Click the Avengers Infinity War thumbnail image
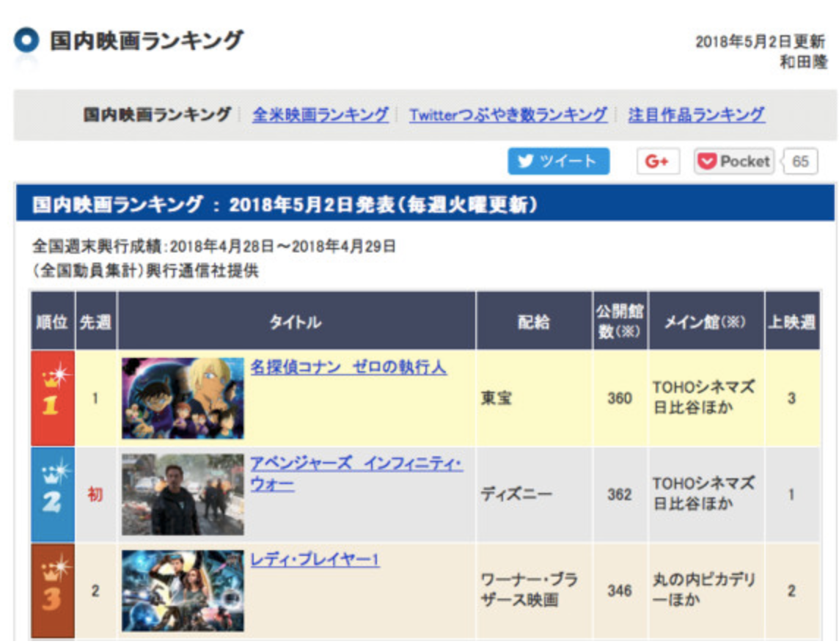This screenshot has width=839, height=644. 183,494
